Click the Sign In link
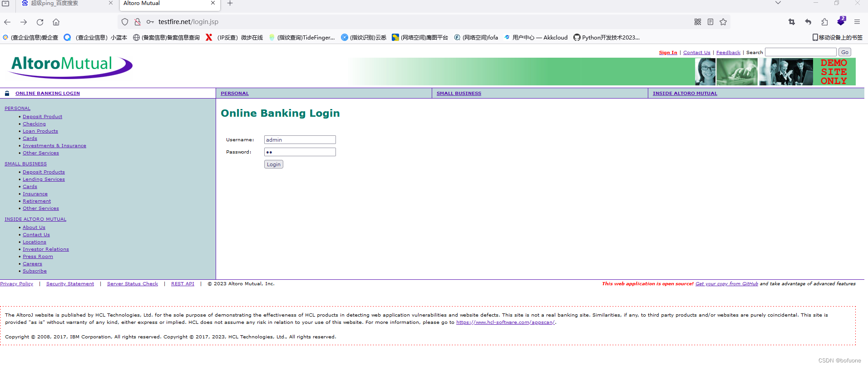Image resolution: width=868 pixels, height=367 pixels. pyautogui.click(x=668, y=53)
